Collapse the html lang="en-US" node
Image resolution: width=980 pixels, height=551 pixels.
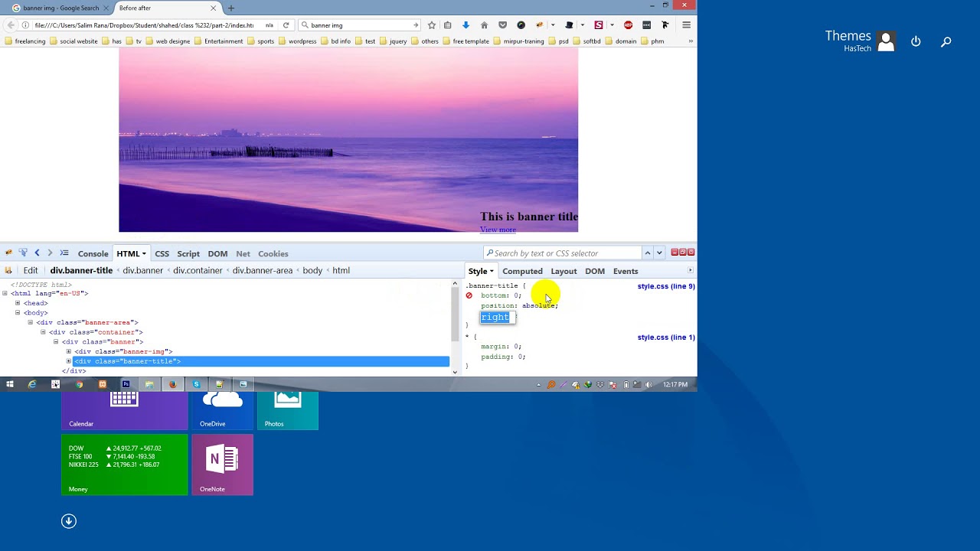pyautogui.click(x=5, y=293)
